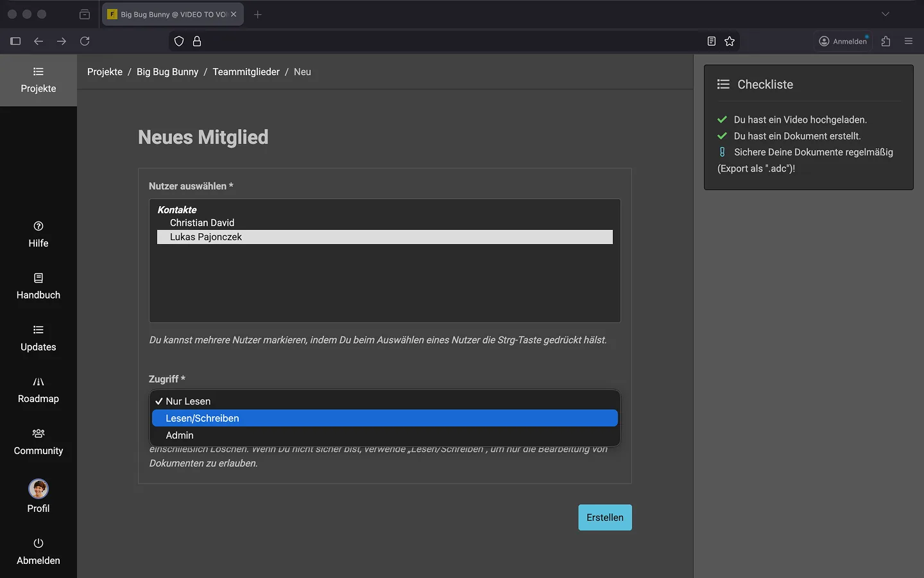Open the Hilfe question mark icon
This screenshot has width=924, height=578.
click(38, 226)
